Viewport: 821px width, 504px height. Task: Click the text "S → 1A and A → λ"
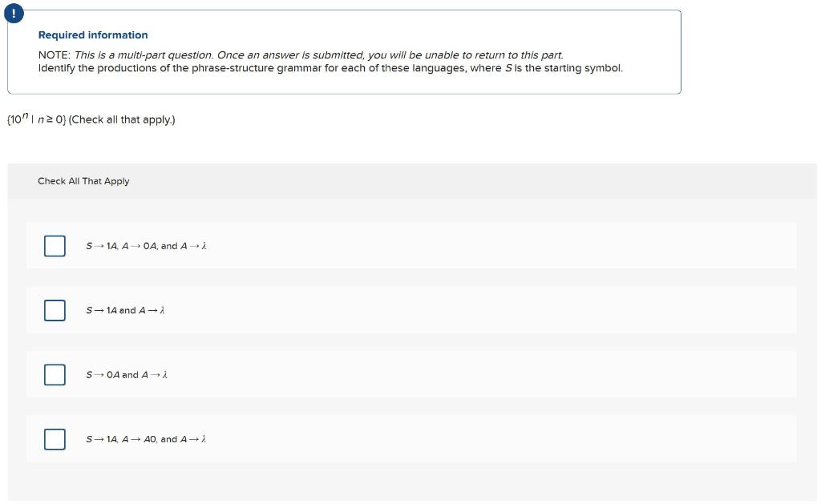[126, 310]
